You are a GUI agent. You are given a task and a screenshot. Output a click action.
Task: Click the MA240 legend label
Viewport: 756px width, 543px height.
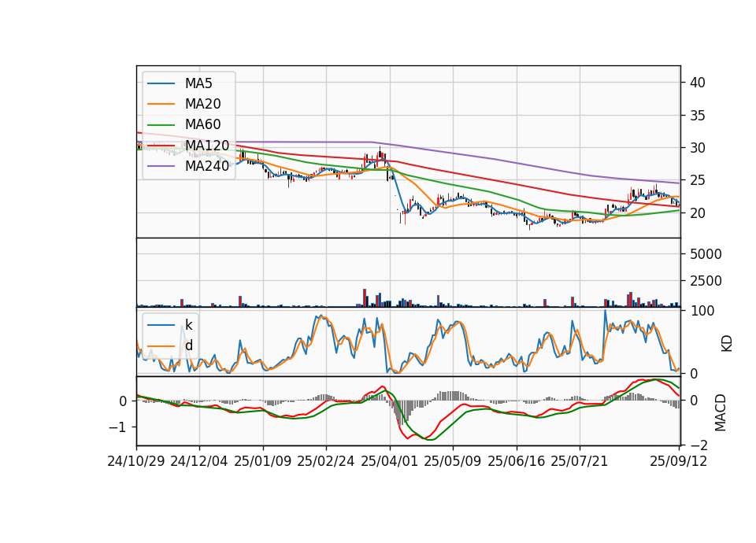point(207,166)
